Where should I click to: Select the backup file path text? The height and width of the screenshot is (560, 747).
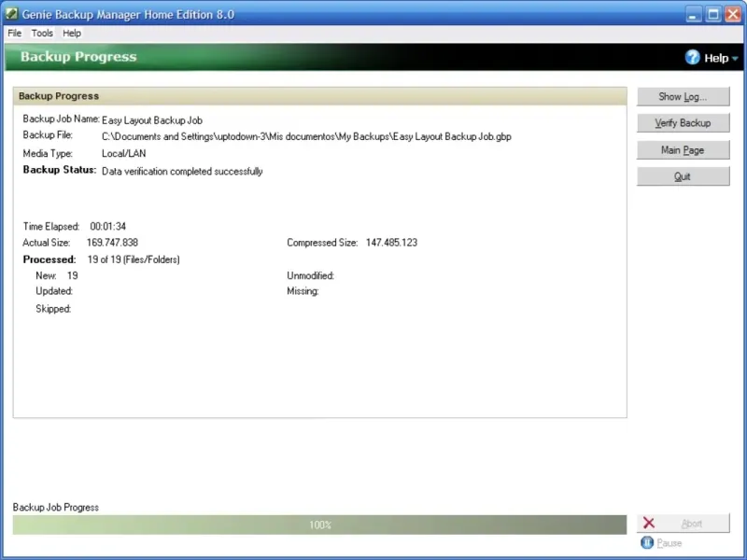306,136
